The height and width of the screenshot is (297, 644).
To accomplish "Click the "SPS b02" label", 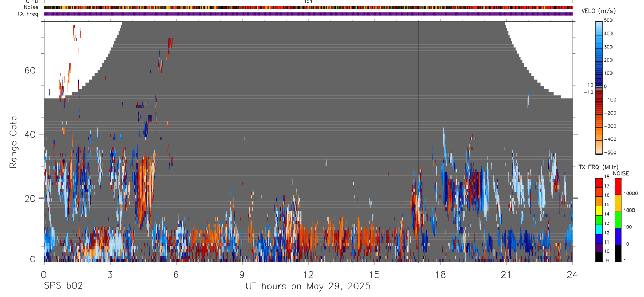I will click(x=63, y=287).
